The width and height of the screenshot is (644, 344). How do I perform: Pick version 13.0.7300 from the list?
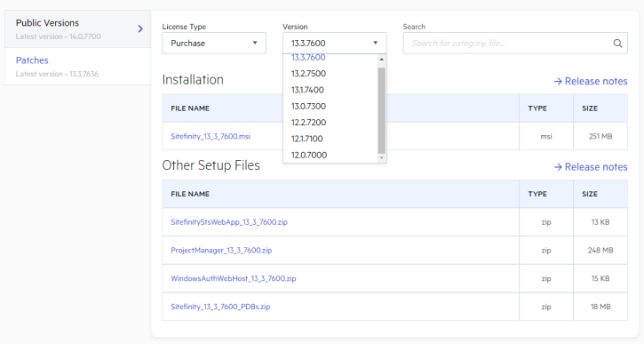tap(308, 106)
